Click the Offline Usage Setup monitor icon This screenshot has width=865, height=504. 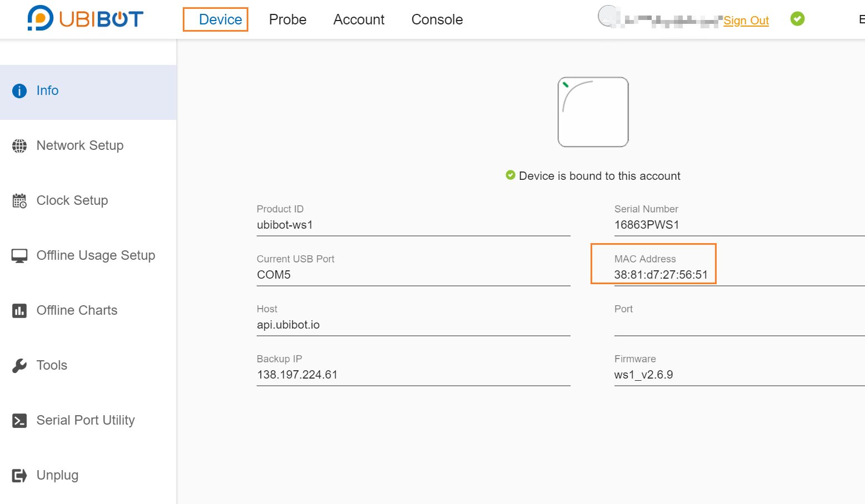19,255
